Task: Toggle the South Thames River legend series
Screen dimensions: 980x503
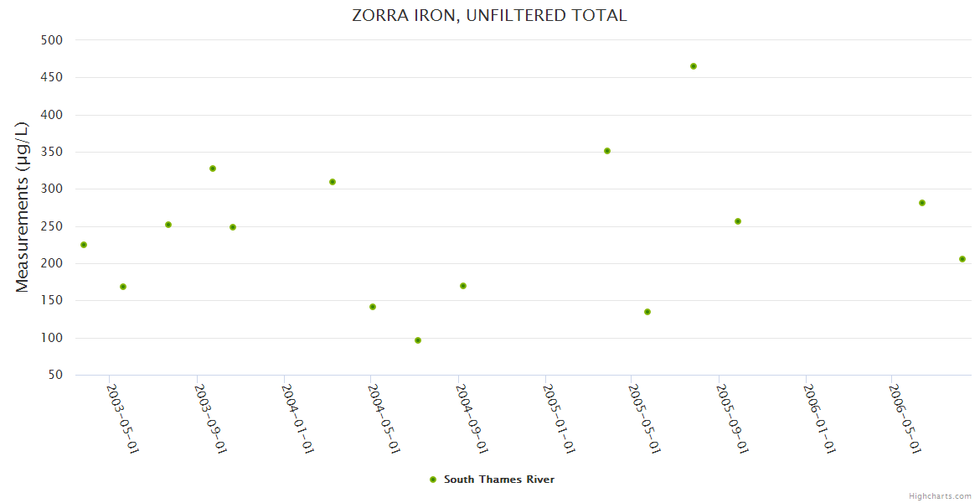Action: click(498, 480)
